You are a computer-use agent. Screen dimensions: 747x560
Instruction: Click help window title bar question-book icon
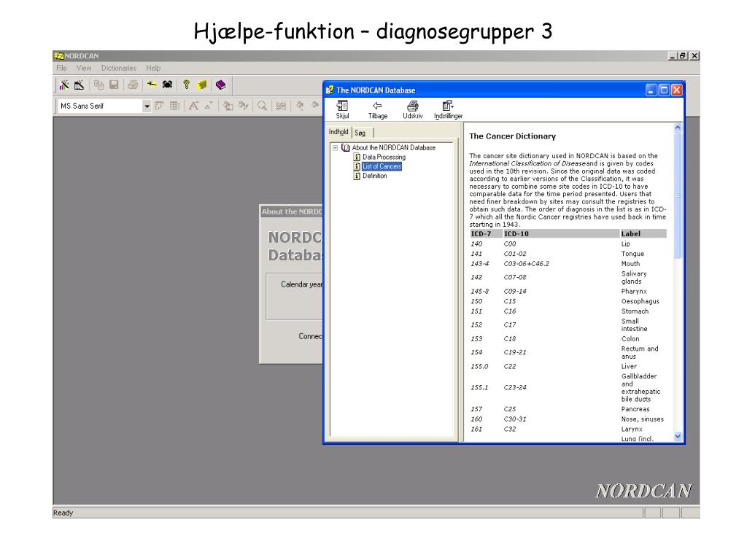click(330, 90)
